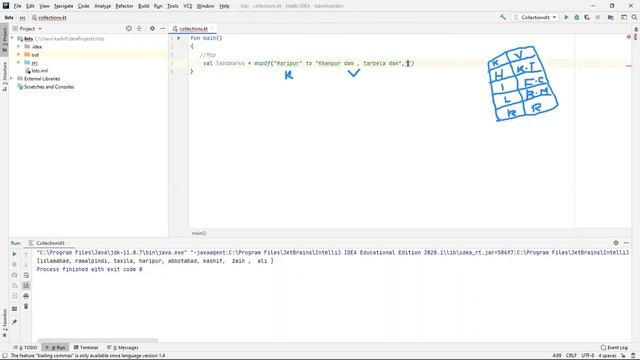Open the Build menu
The height and width of the screenshot is (360, 640).
144,6
